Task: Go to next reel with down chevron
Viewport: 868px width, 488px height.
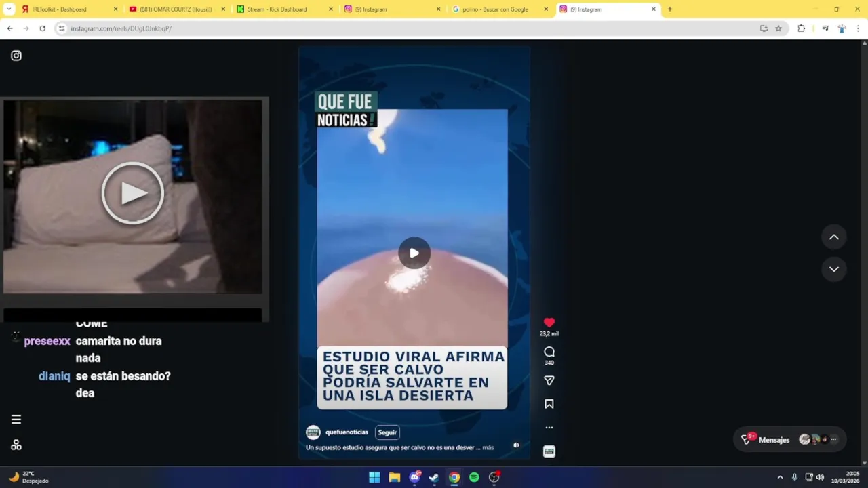Action: coord(834,269)
